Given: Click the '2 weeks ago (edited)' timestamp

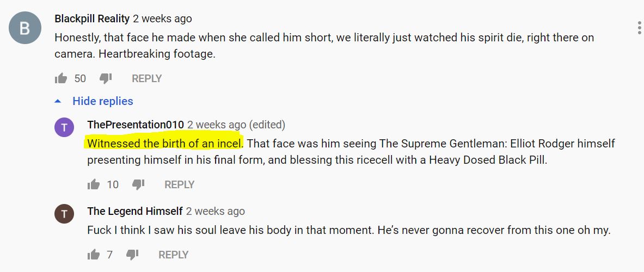Looking at the screenshot, I should tap(236, 125).
